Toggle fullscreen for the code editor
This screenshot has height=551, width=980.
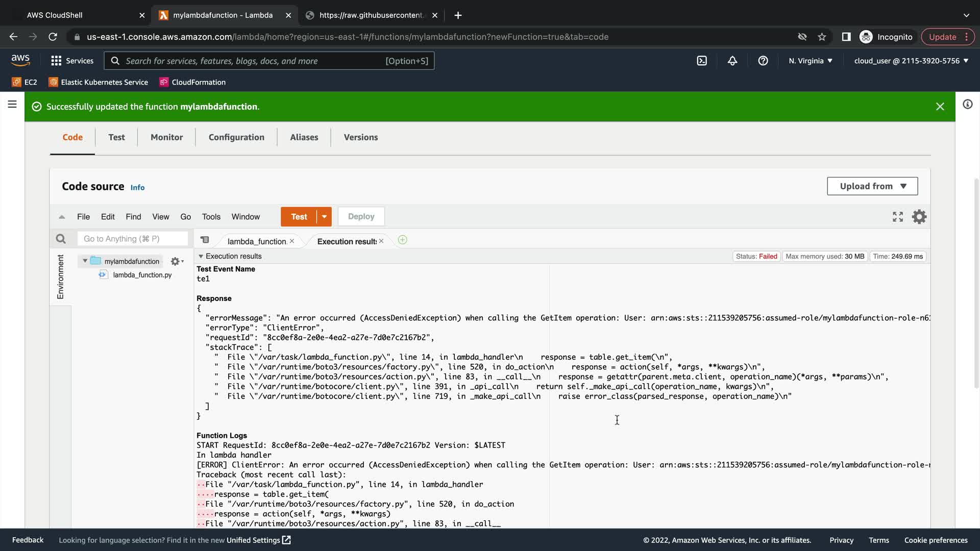click(x=898, y=217)
